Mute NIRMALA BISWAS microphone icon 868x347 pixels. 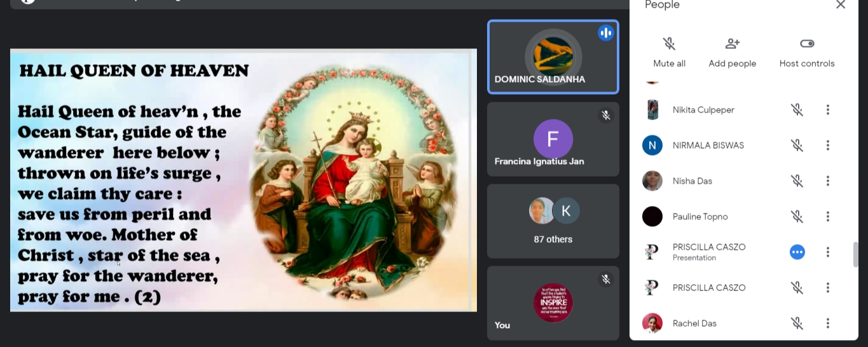click(x=797, y=146)
